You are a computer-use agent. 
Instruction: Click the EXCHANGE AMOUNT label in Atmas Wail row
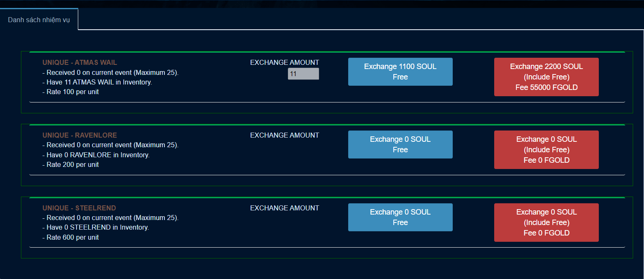(x=285, y=62)
